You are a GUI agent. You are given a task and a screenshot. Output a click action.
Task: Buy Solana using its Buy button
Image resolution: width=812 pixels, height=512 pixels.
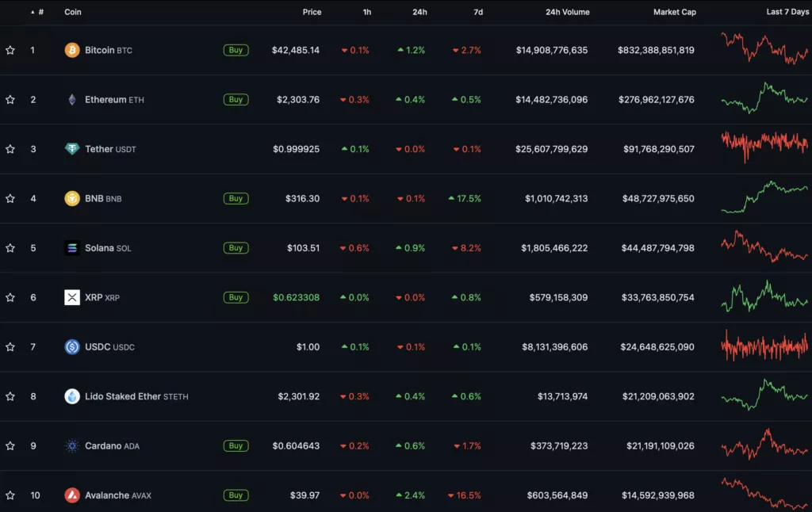[x=236, y=248]
